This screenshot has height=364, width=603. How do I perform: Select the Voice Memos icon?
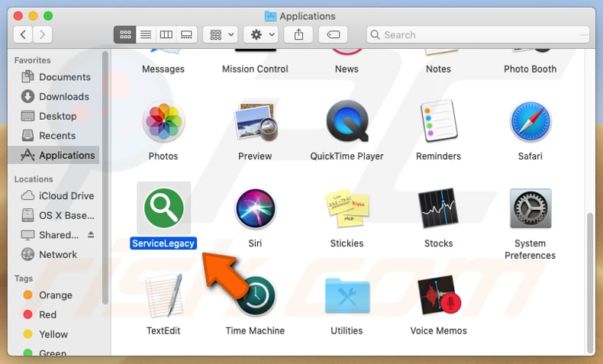coord(439,295)
